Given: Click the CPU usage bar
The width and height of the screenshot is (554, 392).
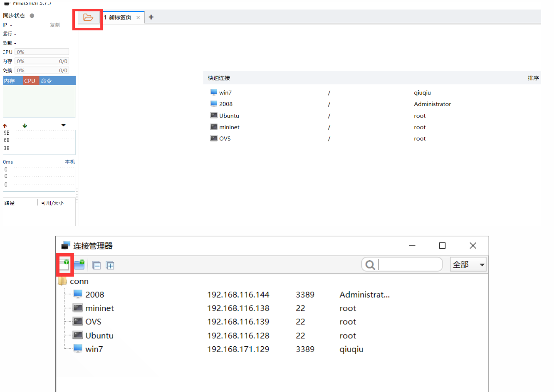Looking at the screenshot, I should (42, 52).
